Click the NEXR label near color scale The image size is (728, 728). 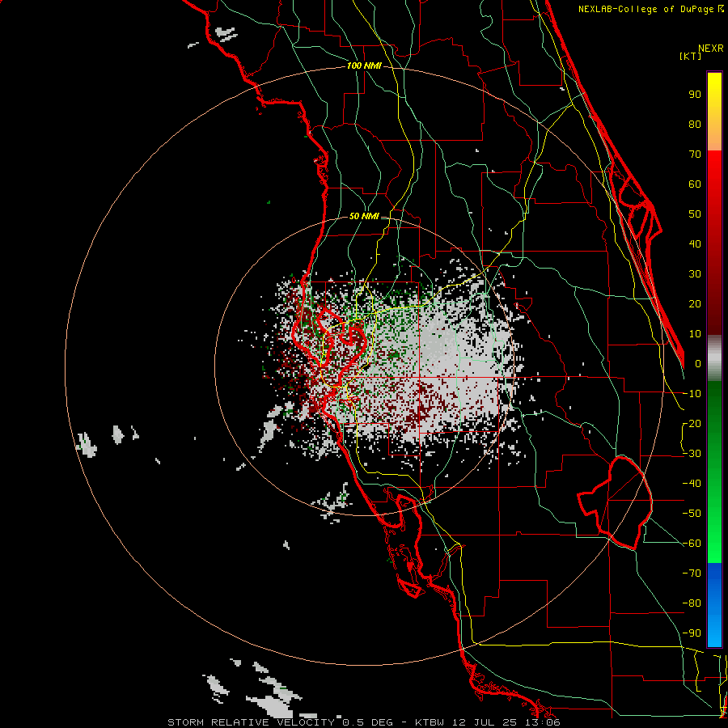click(711, 48)
